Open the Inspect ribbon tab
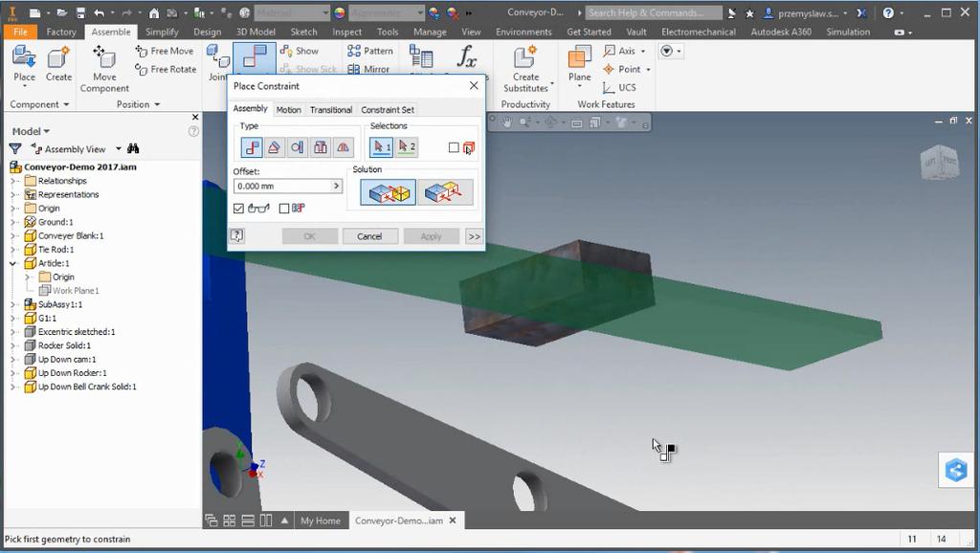980x553 pixels. pos(346,32)
